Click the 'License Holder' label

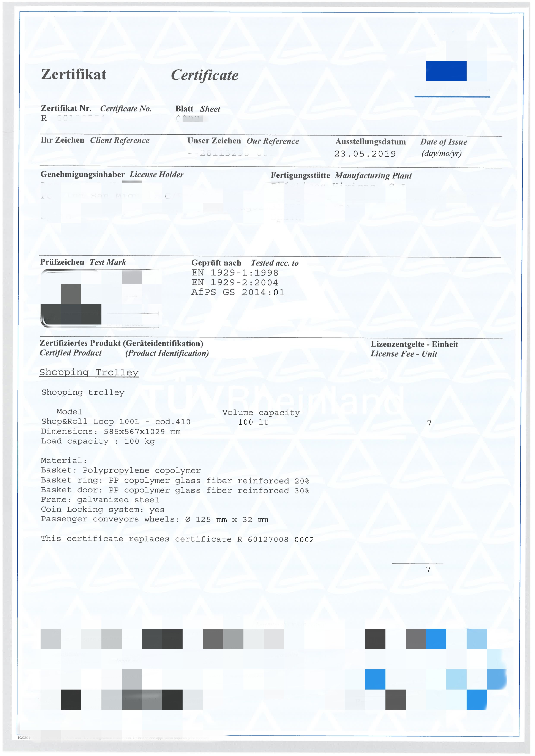click(156, 175)
